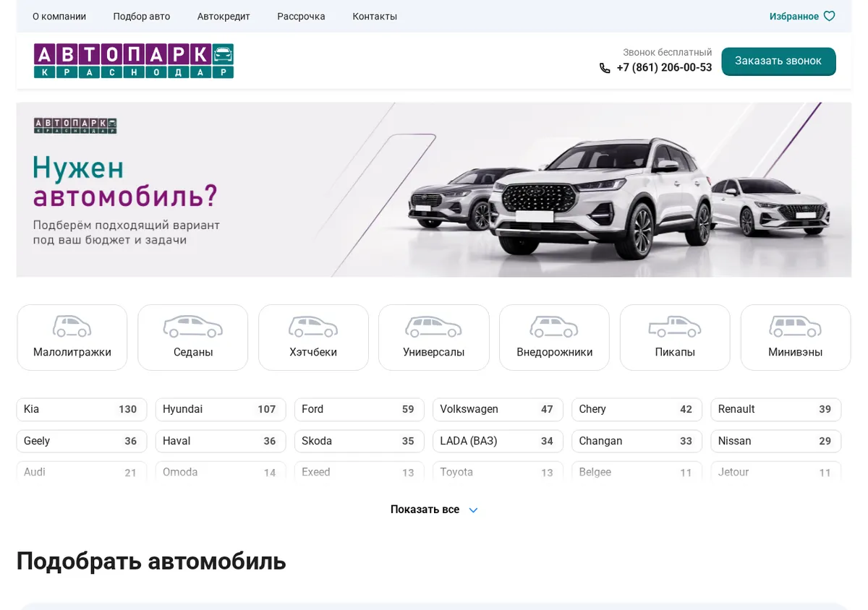868x610 pixels.
Task: Click the Заказать звонок button
Action: coord(778,61)
